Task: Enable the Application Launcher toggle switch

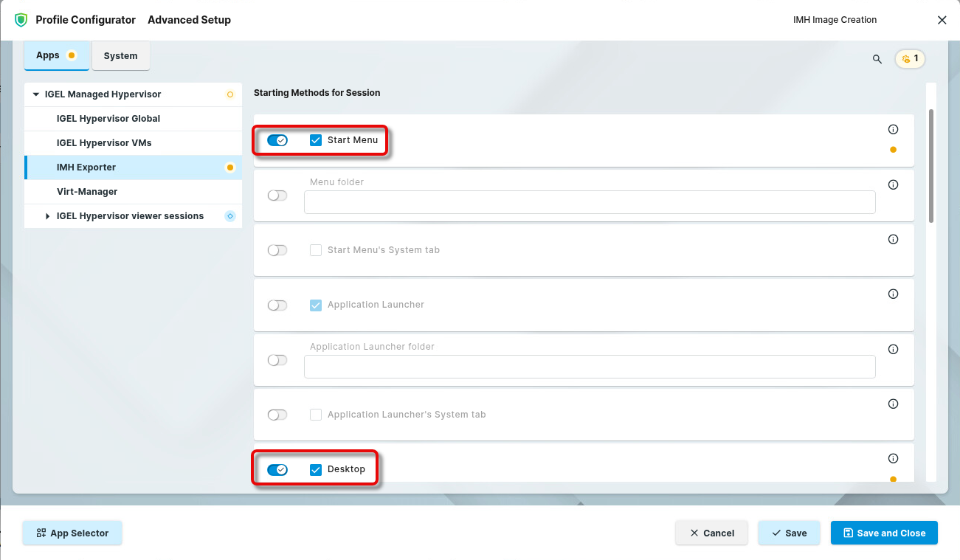Action: (x=277, y=305)
